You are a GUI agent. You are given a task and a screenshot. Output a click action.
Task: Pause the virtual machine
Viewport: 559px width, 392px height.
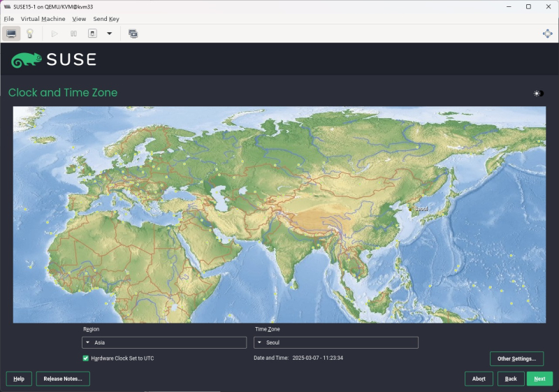pyautogui.click(x=73, y=34)
